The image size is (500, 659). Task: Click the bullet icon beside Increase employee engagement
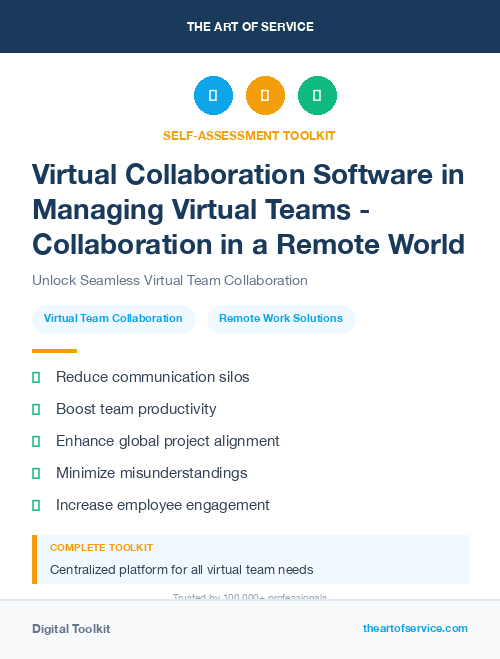point(36,505)
